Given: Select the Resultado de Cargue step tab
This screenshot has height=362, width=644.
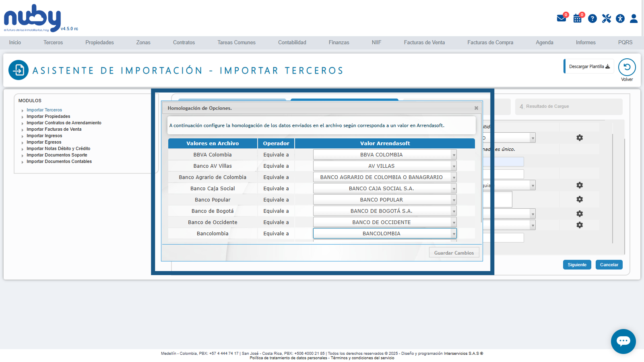Looking at the screenshot, I should (569, 107).
